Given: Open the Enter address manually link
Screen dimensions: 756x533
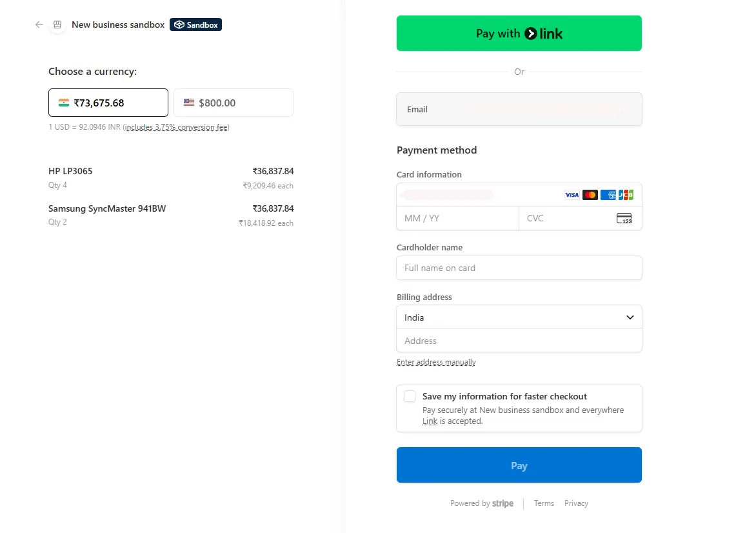Looking at the screenshot, I should [436, 362].
